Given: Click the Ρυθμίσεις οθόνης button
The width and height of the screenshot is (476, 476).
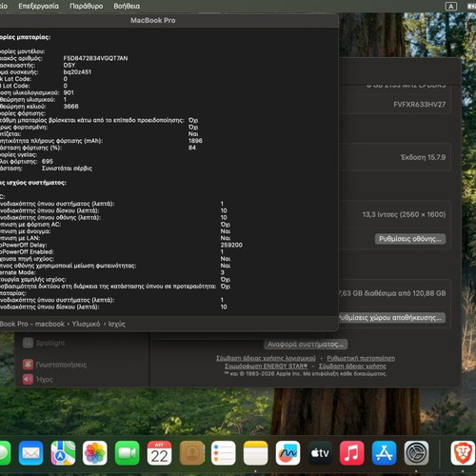Looking at the screenshot, I should (x=410, y=239).
